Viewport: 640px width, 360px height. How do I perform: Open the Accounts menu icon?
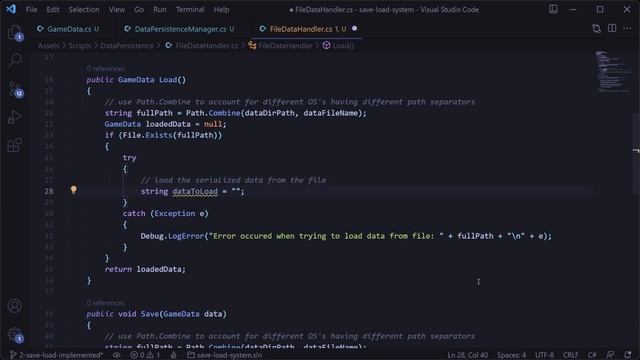tap(15, 306)
